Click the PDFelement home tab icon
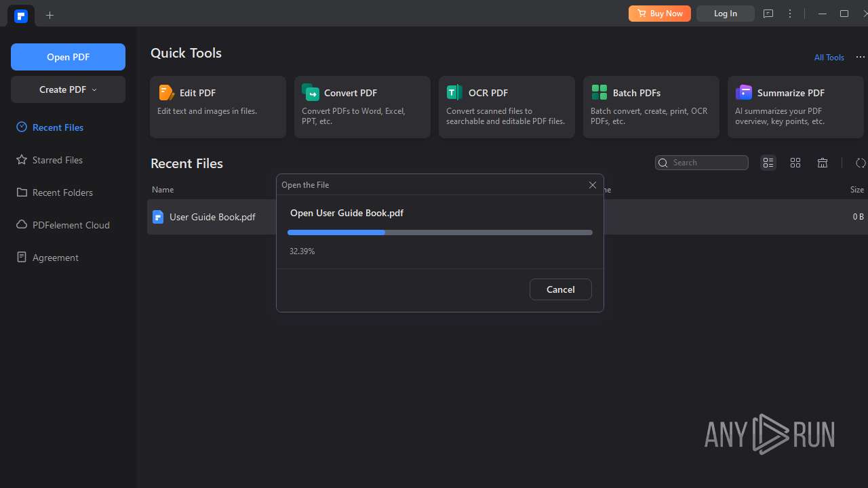Image resolution: width=868 pixels, height=488 pixels. point(21,16)
